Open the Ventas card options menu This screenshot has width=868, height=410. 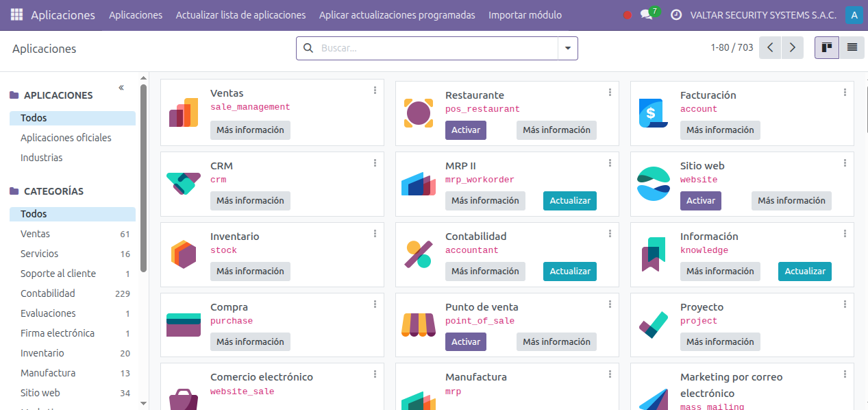375,91
